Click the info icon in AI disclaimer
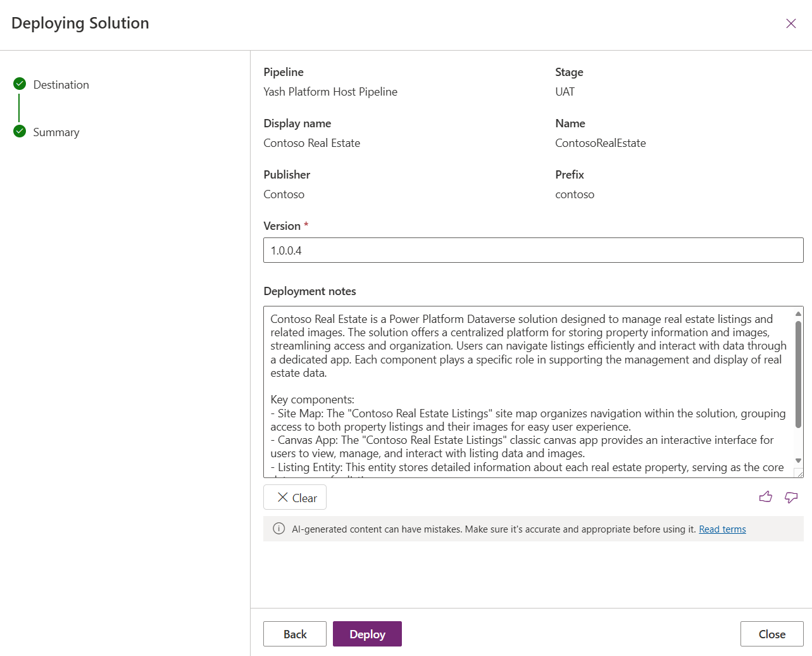812x656 pixels. [x=278, y=529]
